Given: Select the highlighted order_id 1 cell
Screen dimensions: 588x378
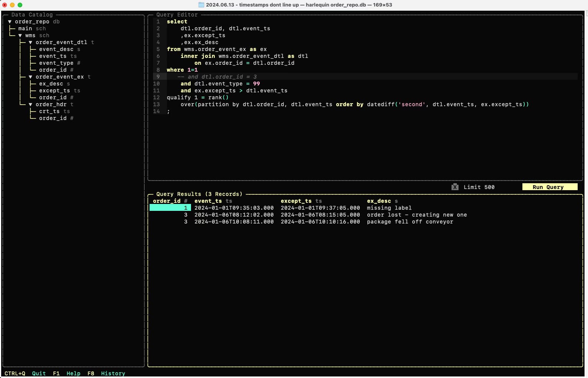Looking at the screenshot, I should tap(170, 208).
